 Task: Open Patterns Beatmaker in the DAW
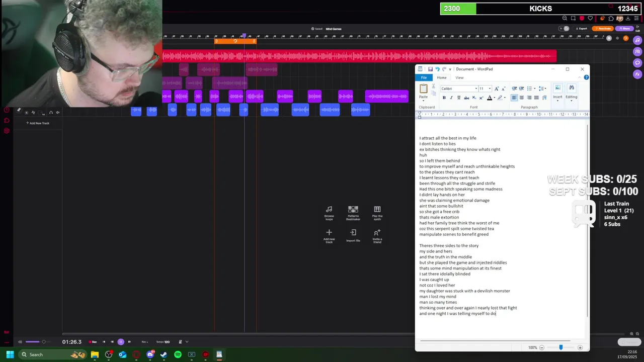coord(353,213)
